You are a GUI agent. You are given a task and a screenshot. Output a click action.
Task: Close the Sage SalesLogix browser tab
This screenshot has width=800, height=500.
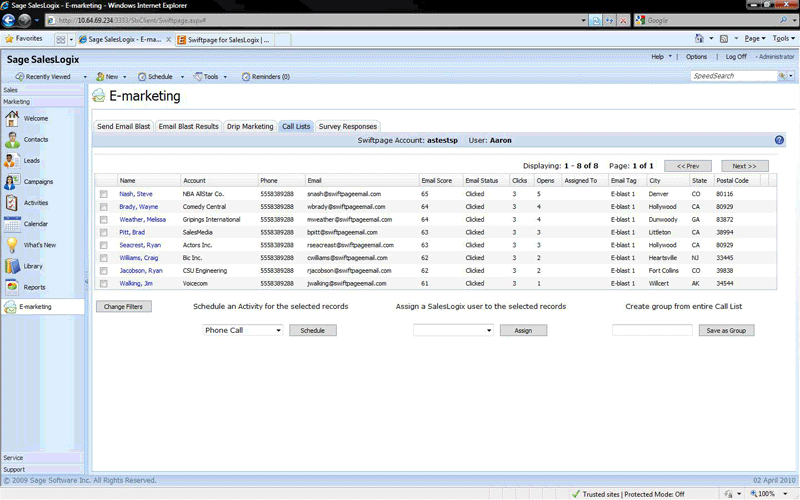click(x=169, y=39)
